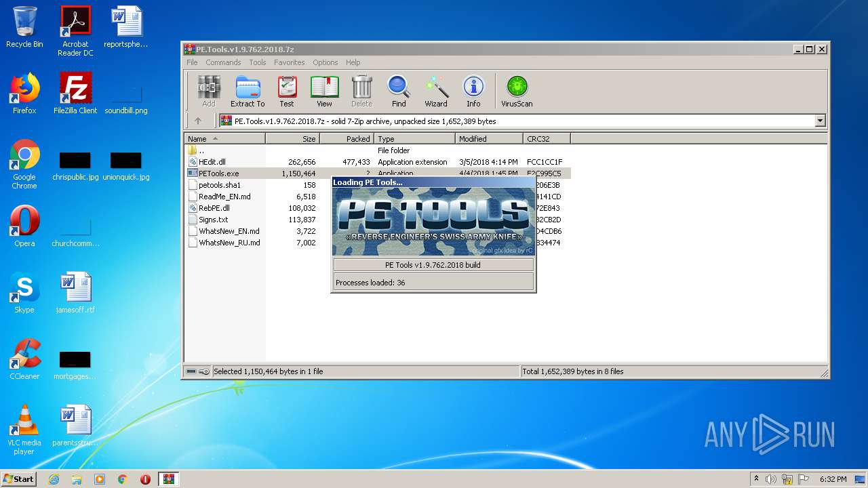
Task: Go up one folder level arrow
Action: 198,121
